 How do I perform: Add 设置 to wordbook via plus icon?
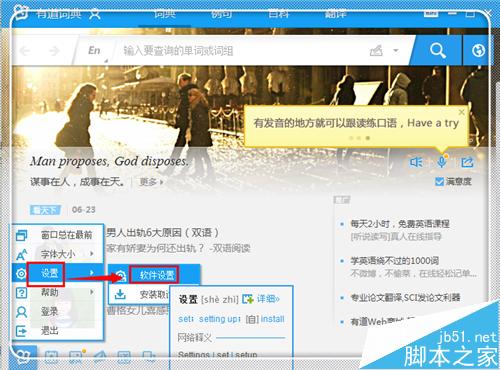point(248,299)
